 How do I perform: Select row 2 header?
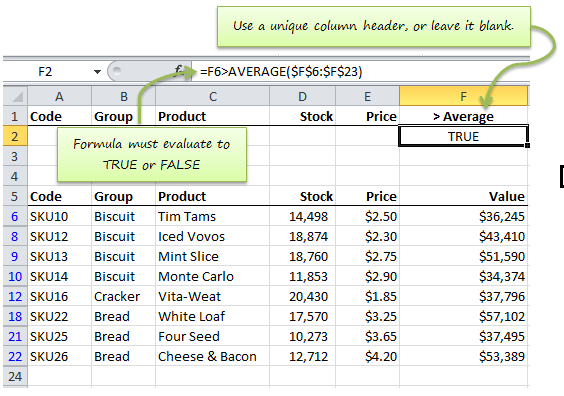point(15,136)
